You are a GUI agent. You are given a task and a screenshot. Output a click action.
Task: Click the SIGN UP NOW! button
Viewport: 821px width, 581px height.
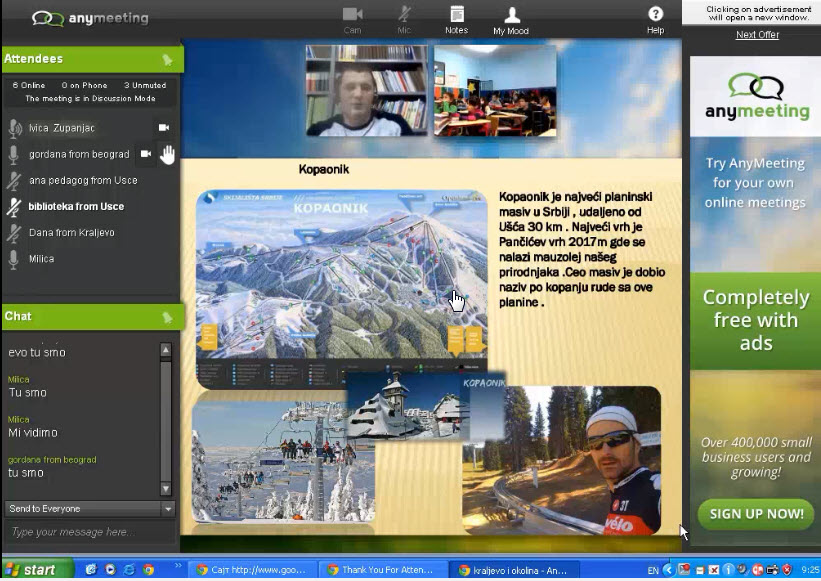click(x=756, y=514)
